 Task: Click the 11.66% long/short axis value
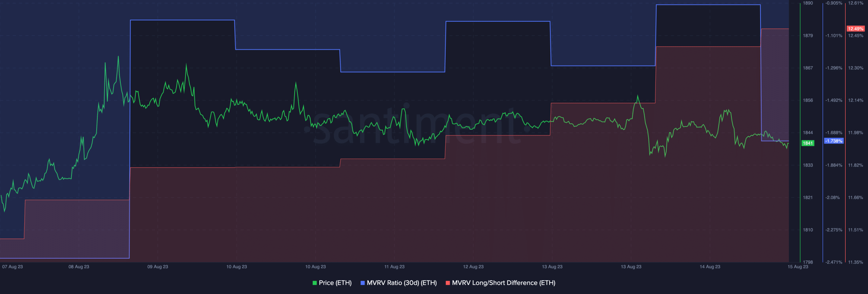(855, 197)
